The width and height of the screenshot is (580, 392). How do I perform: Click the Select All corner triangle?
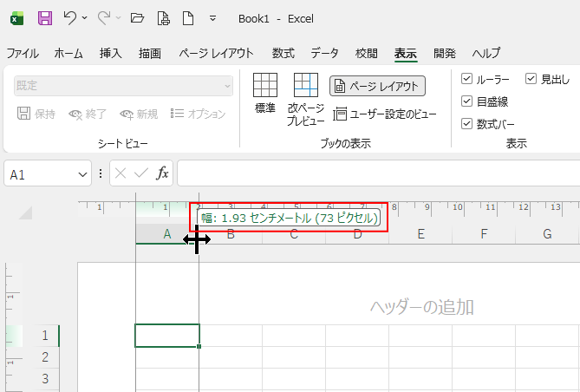tap(25, 212)
